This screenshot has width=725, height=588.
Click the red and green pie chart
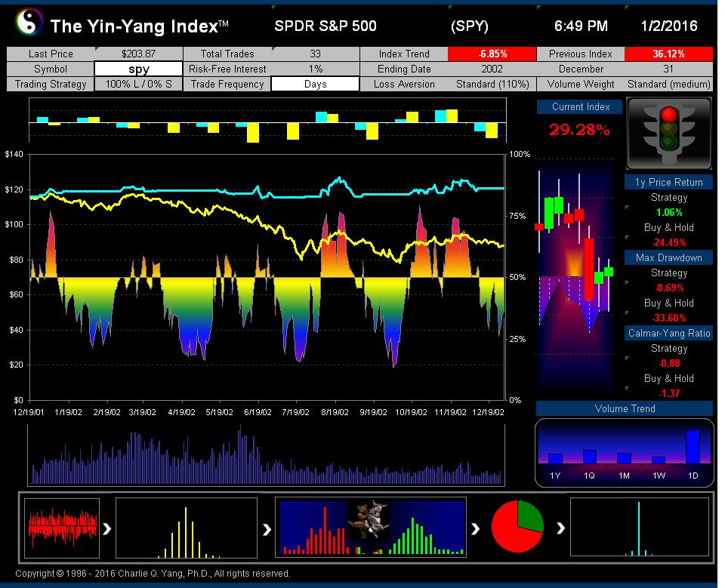tap(517, 526)
